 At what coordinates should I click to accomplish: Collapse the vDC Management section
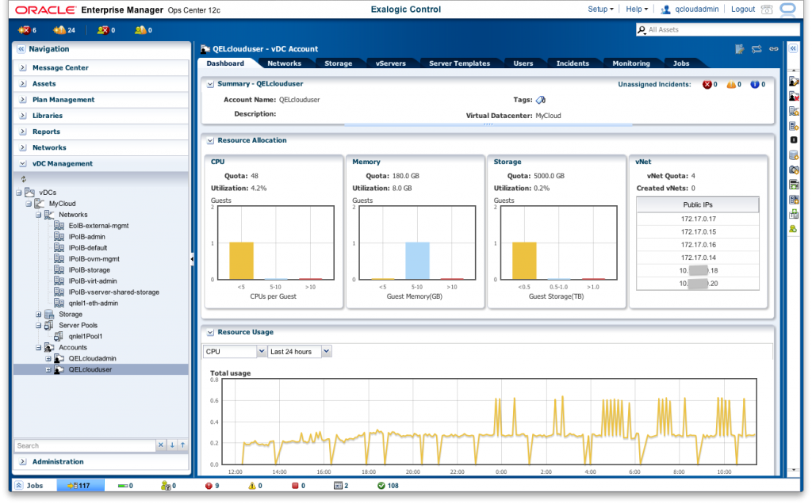[x=23, y=163]
